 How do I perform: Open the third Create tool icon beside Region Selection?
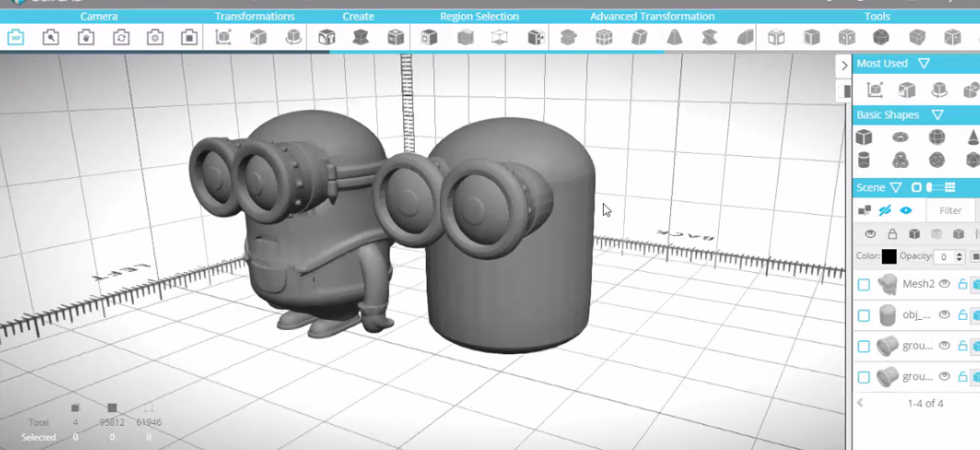pyautogui.click(x=395, y=38)
